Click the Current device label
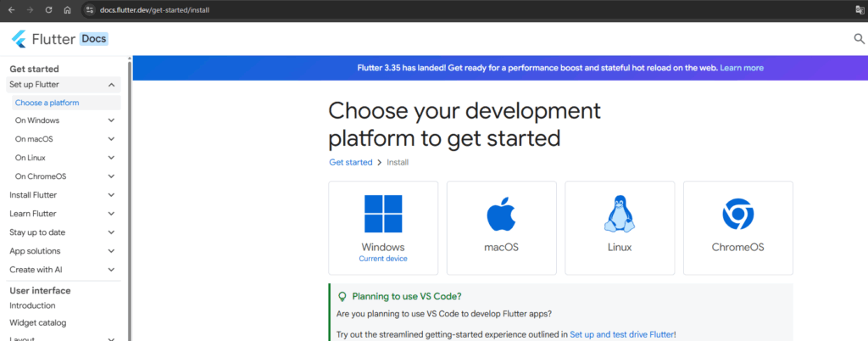This screenshot has height=341, width=868. 383,259
